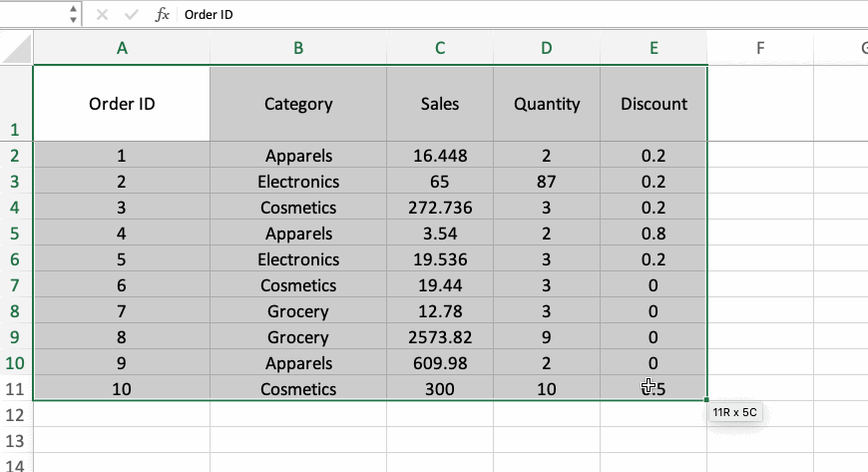Click the Discount cell showing 0.8

[x=653, y=234]
